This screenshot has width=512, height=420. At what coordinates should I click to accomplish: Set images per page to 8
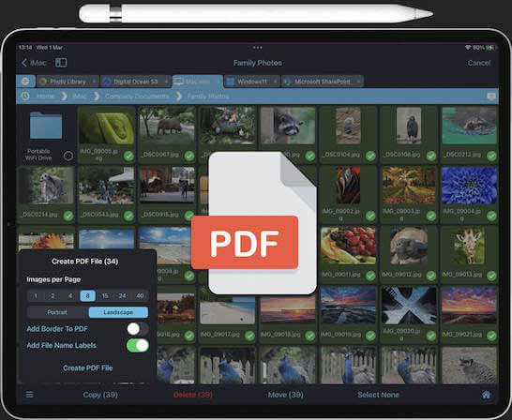[x=87, y=295]
